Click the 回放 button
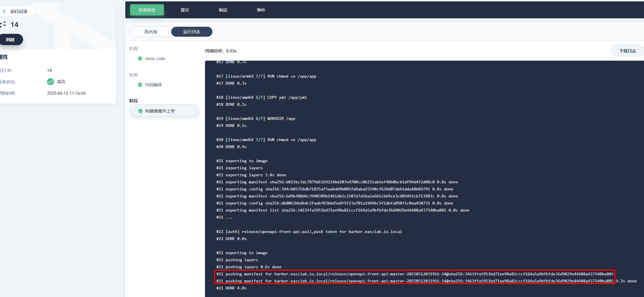The height and width of the screenshot is (297, 644). pyautogui.click(x=11, y=39)
